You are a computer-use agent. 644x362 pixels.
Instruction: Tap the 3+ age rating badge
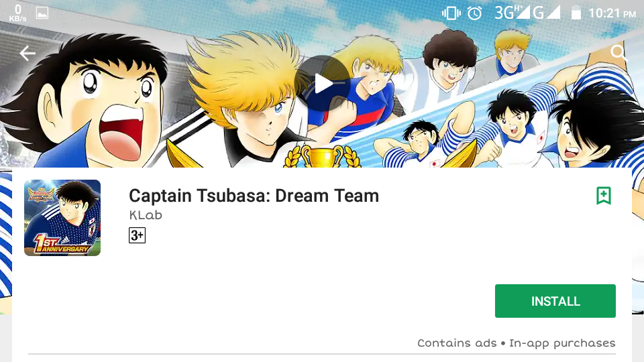click(137, 235)
